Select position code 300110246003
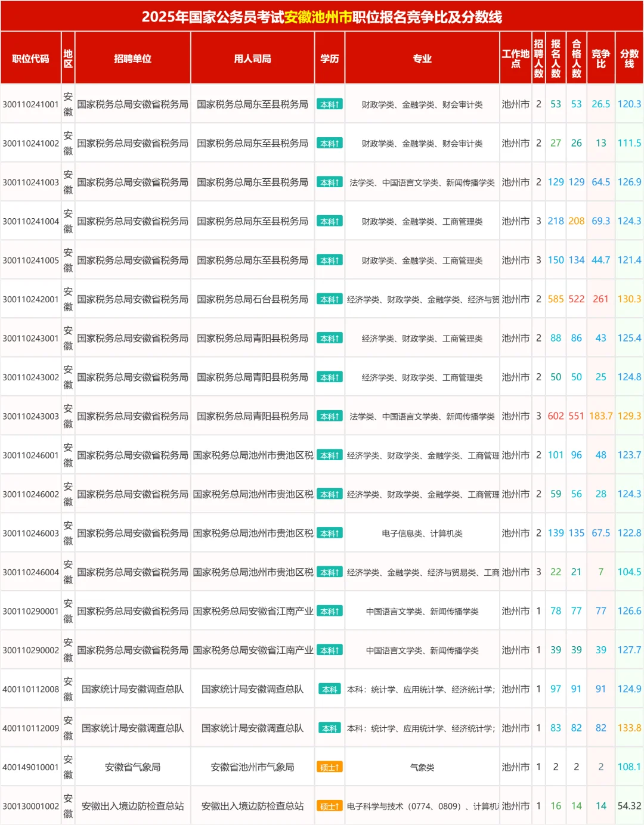The width and height of the screenshot is (644, 825). pos(30,533)
